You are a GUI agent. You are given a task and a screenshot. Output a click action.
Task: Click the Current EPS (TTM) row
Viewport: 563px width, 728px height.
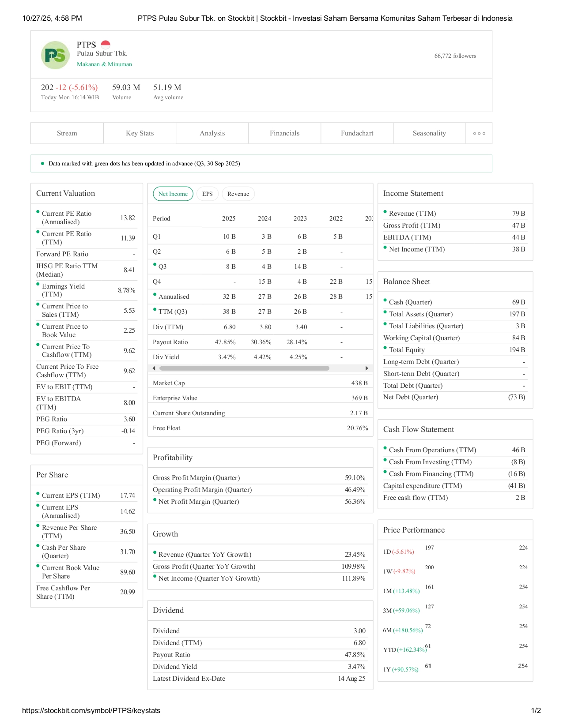pos(87,495)
